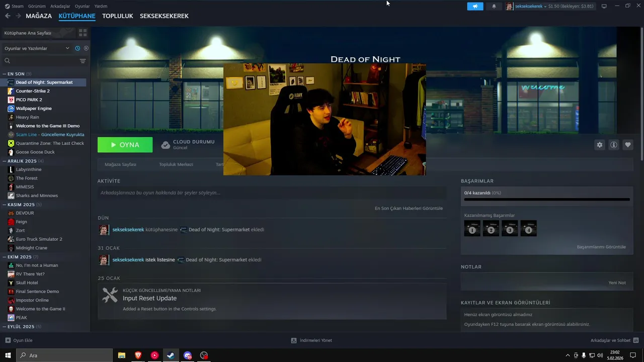Open the Steam menu
This screenshot has height=362, width=644.
[x=15, y=6]
